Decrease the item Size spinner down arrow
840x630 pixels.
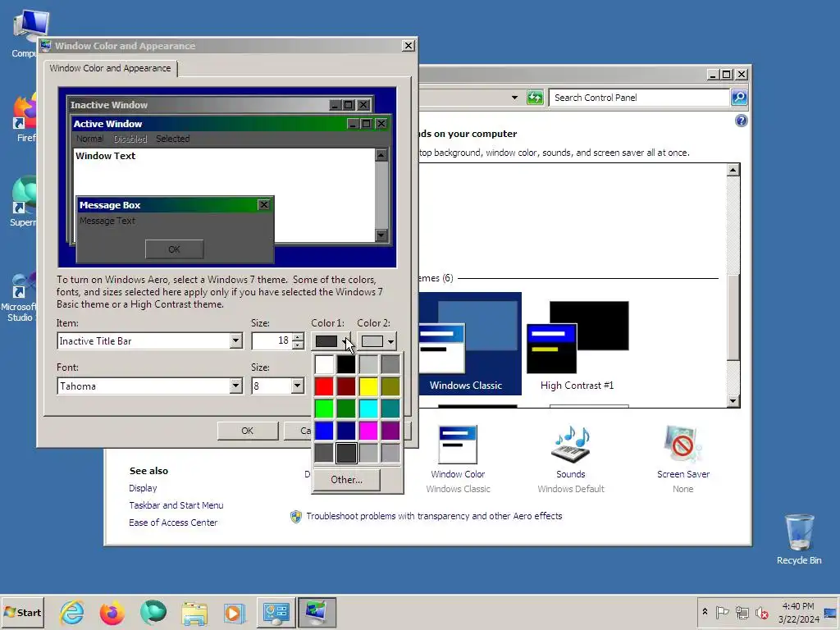[x=298, y=345]
